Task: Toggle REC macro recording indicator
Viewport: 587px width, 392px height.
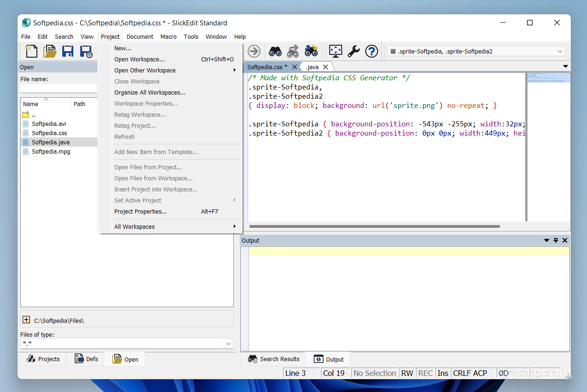Action: pyautogui.click(x=425, y=373)
